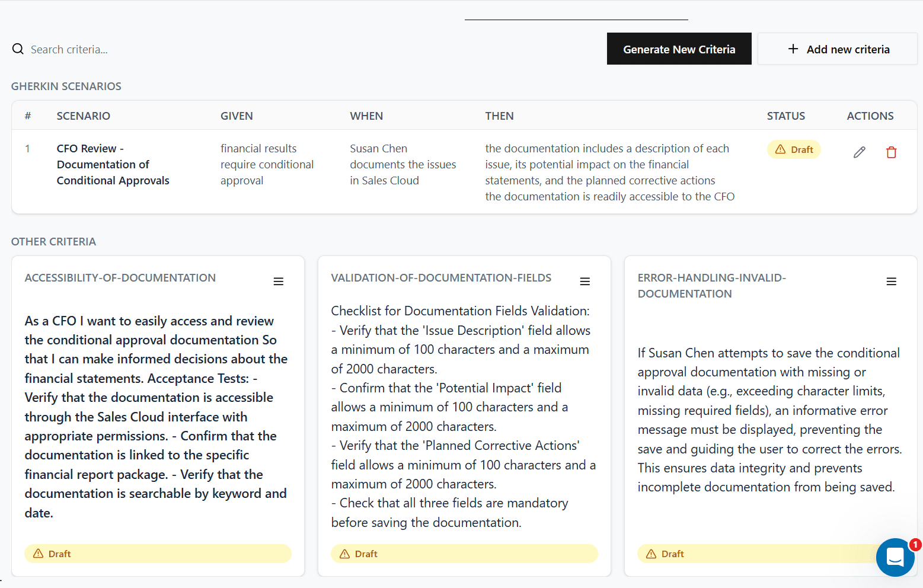Toggle the Draft status badge in the scenario row

[x=794, y=149]
